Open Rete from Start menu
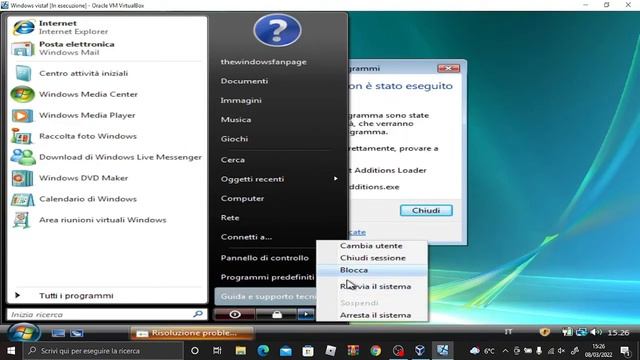The height and width of the screenshot is (360, 640). 230,218
